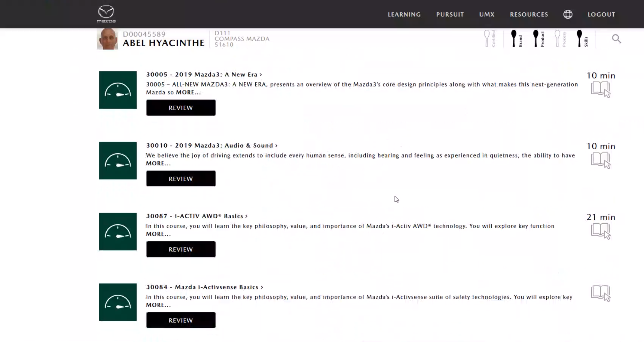Open the RESOURCES menu
Screen dimensions: 644x342
[x=529, y=14]
